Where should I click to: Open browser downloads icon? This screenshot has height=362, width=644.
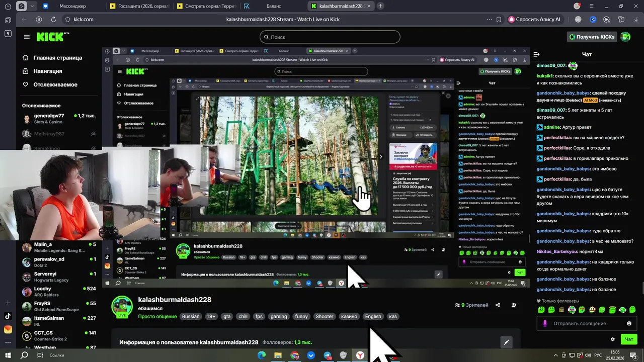[x=636, y=19]
